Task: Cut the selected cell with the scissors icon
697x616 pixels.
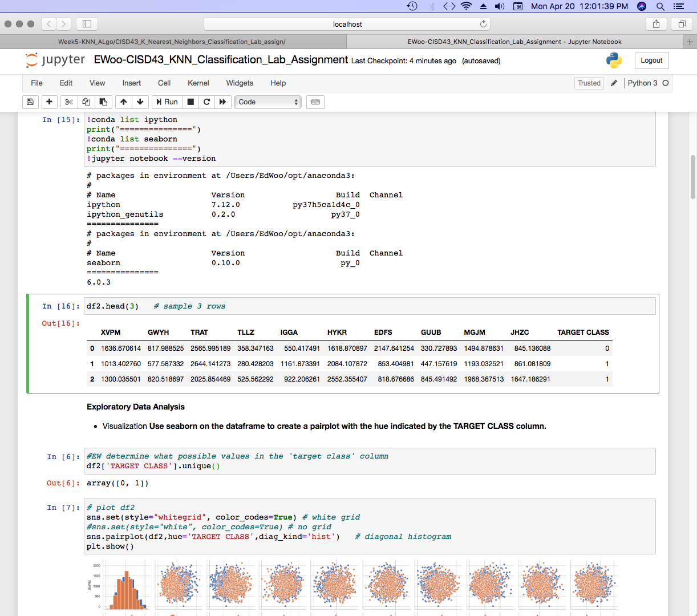Action: pyautogui.click(x=68, y=102)
